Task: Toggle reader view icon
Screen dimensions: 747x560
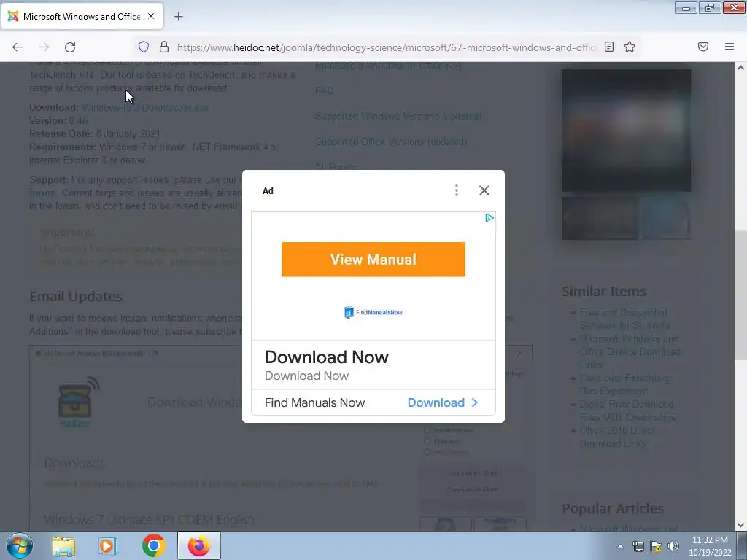Action: [x=609, y=47]
